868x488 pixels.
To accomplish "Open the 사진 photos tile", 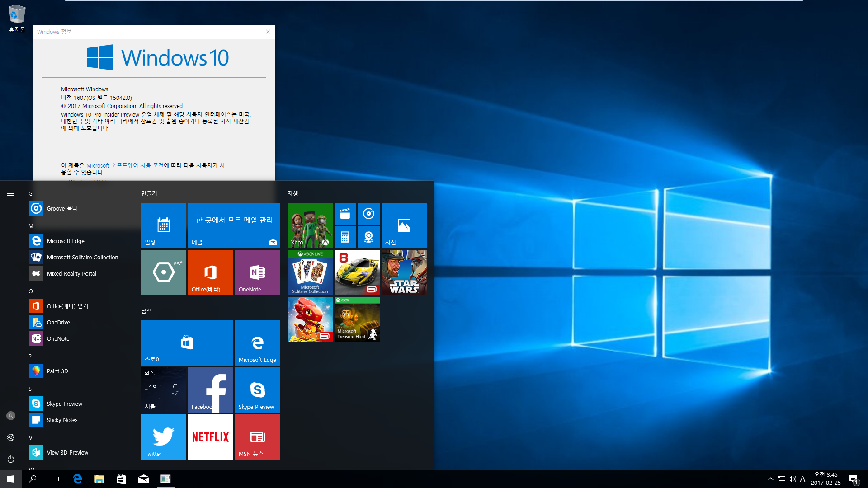I will (404, 225).
